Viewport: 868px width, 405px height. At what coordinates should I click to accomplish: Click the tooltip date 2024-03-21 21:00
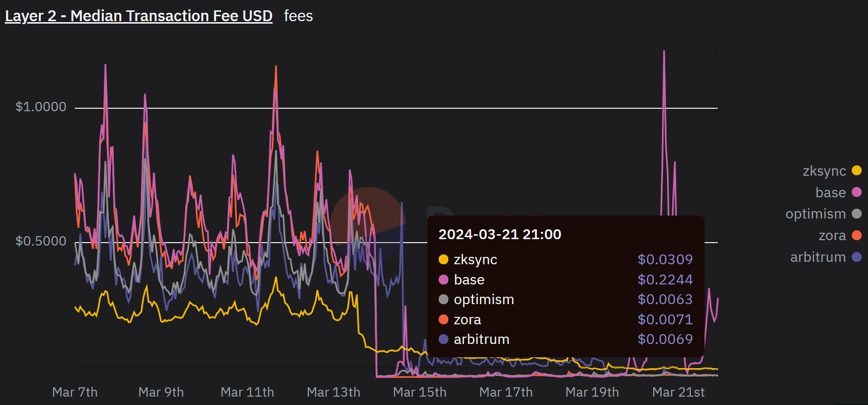coord(500,234)
